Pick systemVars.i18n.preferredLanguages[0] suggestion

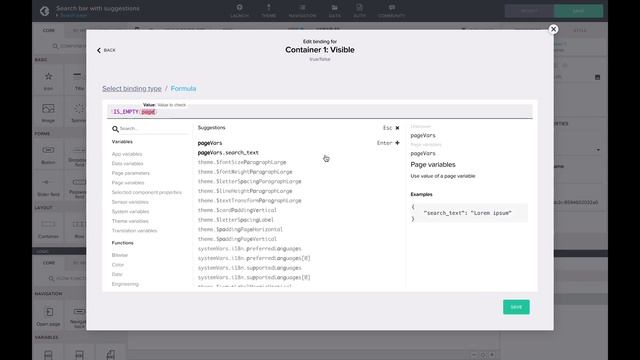pos(254,258)
